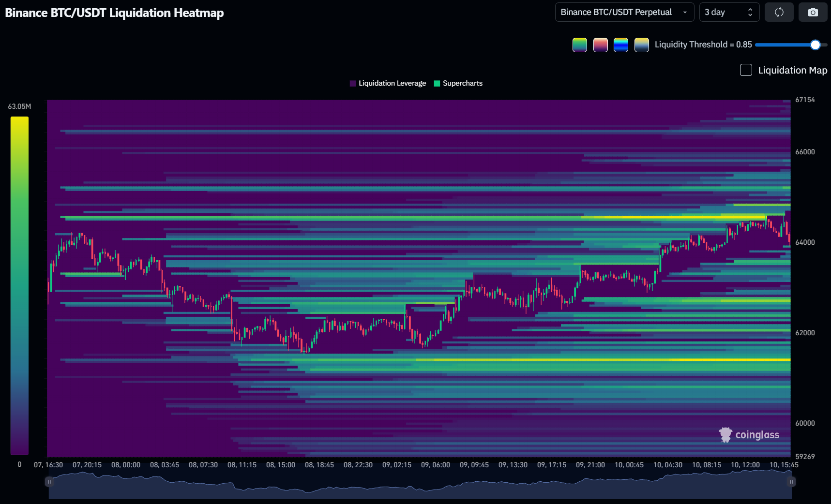Open the Binance BTC/USDT Perpetual dropdown
The height and width of the screenshot is (504, 831).
(x=624, y=12)
